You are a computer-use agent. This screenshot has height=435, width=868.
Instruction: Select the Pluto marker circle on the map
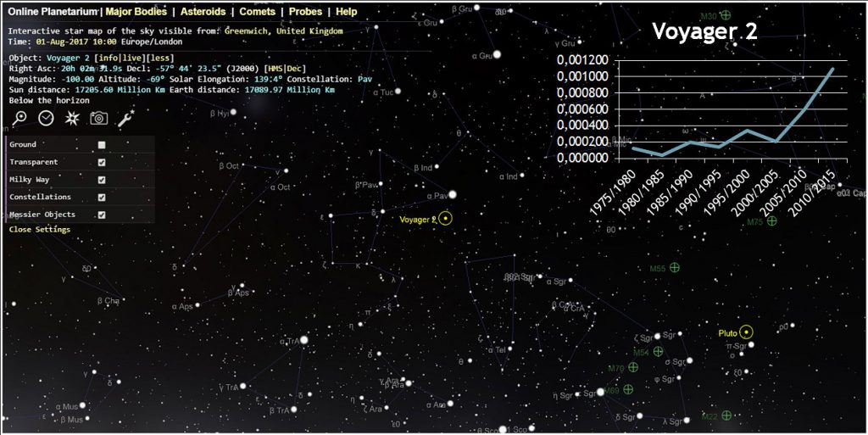point(746,332)
